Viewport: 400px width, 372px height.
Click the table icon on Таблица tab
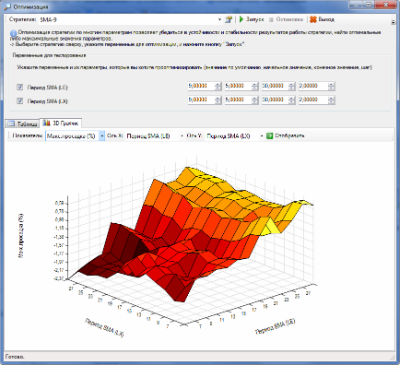(12, 124)
